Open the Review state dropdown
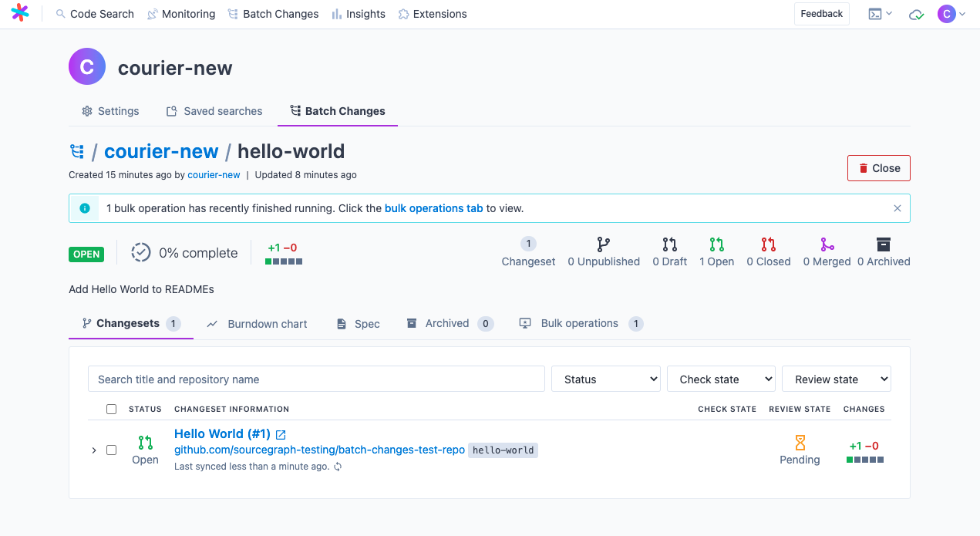The width and height of the screenshot is (980, 536). 836,379
